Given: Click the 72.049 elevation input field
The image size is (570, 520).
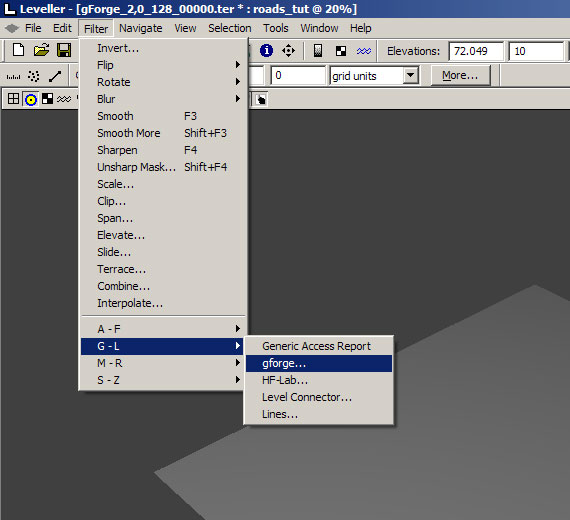Looking at the screenshot, I should (x=476, y=51).
